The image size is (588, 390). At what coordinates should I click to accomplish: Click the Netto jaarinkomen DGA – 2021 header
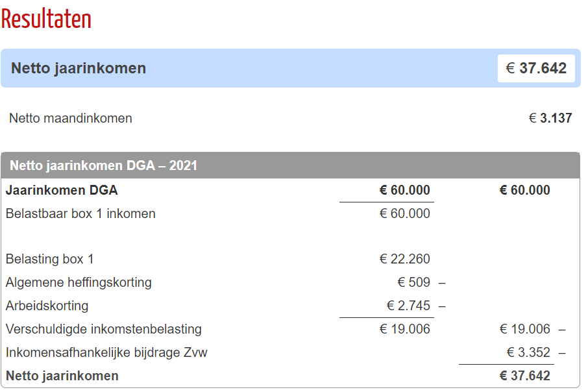tap(103, 165)
